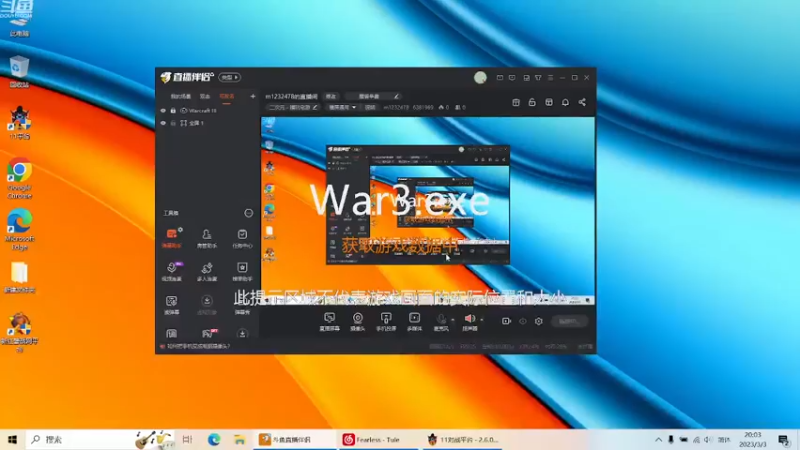The height and width of the screenshot is (450, 800).
Task: Open the first tool in bottom toolbox row
Action: (x=172, y=334)
